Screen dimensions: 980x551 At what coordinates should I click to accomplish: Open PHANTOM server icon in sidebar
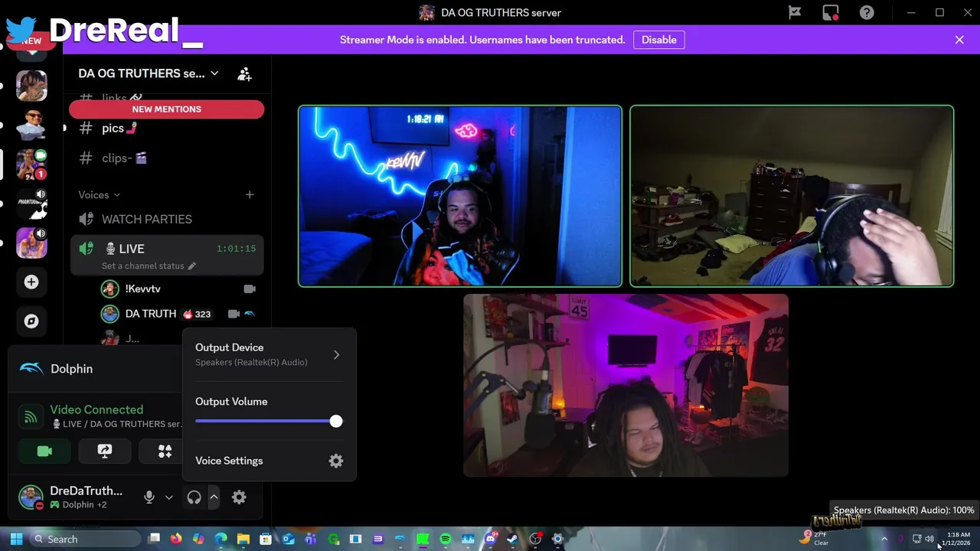(x=31, y=204)
